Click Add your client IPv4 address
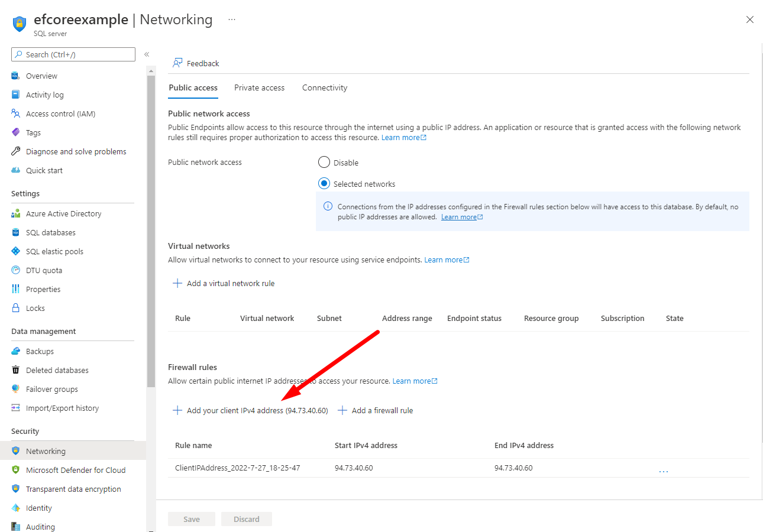Viewport: 763px width, 532px height. point(250,410)
